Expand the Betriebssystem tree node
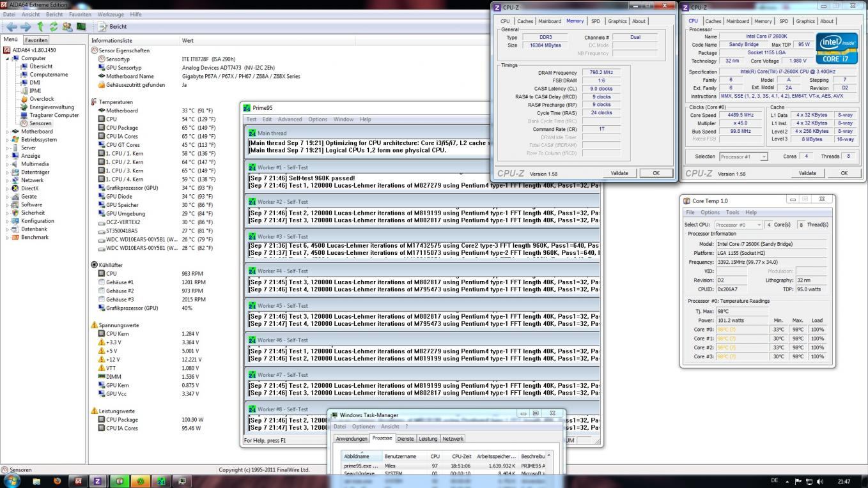Screen dimensions: 868x488 coord(8,139)
